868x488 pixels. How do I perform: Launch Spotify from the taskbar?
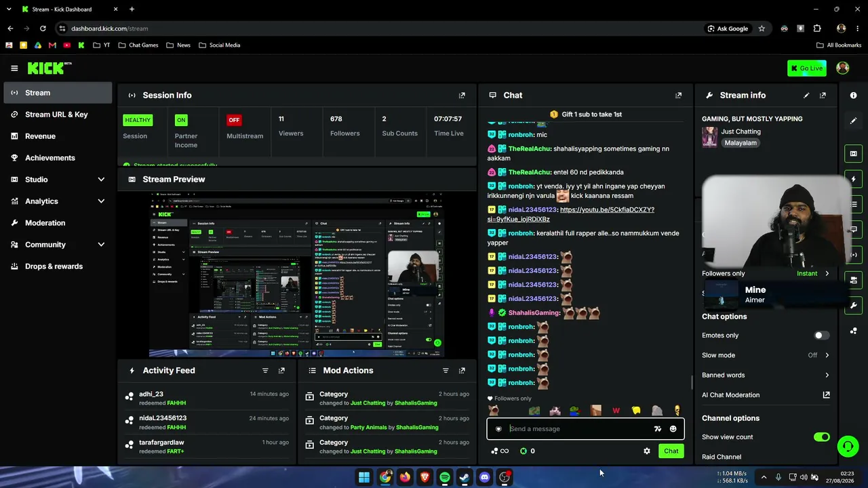444,477
